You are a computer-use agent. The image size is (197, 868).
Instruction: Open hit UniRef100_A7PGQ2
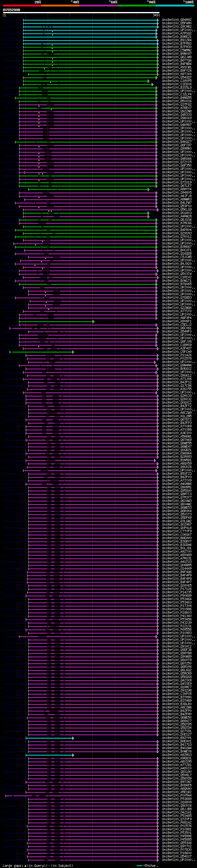point(177,33)
